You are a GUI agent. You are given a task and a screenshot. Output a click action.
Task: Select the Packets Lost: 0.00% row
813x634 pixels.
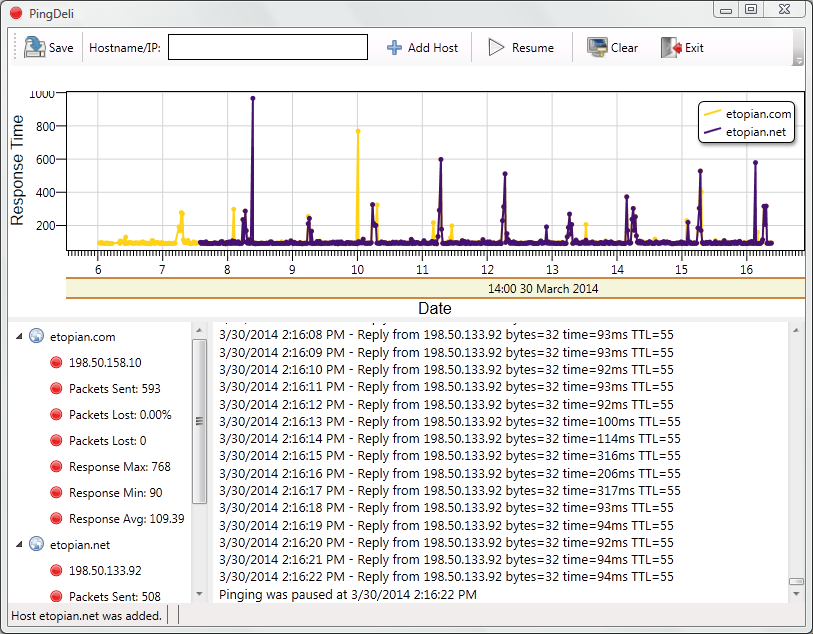120,415
